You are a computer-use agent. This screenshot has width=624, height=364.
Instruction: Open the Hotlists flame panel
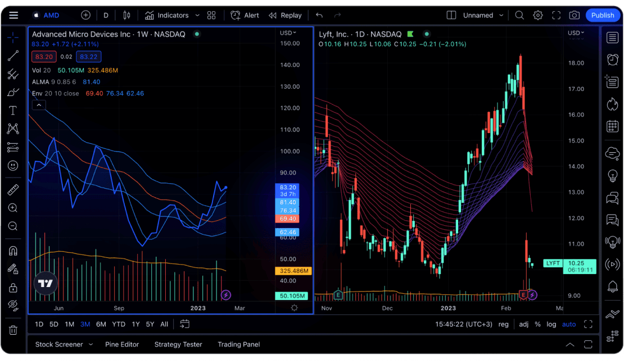coord(612,103)
